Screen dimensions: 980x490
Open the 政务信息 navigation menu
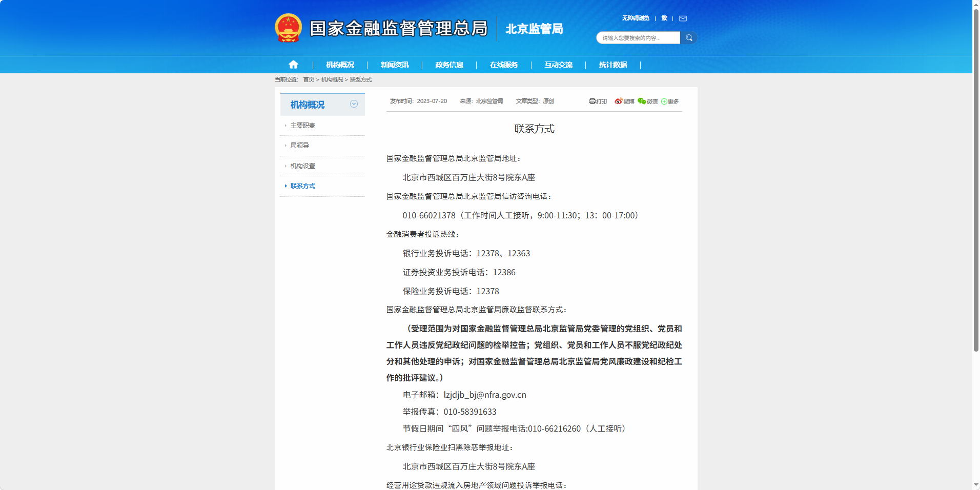point(449,65)
